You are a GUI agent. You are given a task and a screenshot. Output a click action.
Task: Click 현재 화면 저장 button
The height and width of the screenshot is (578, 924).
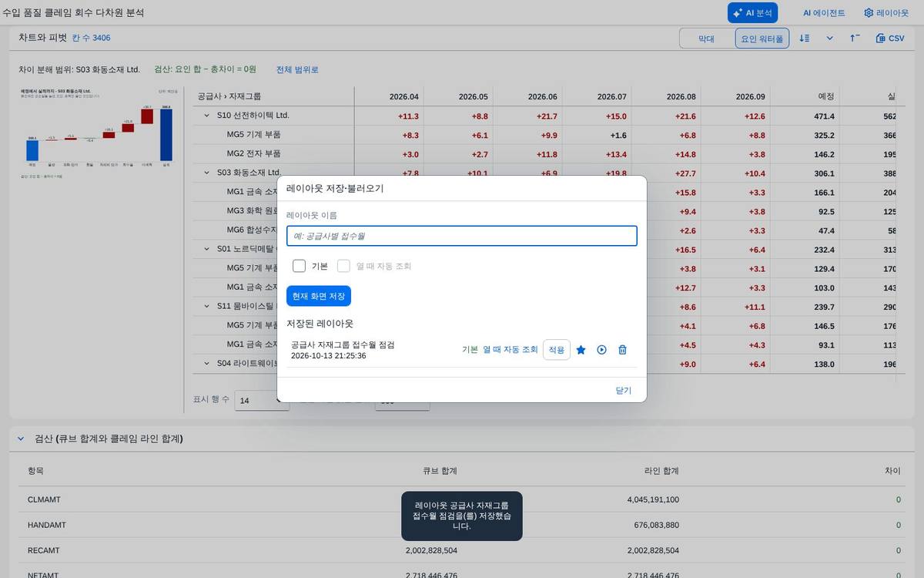click(319, 296)
